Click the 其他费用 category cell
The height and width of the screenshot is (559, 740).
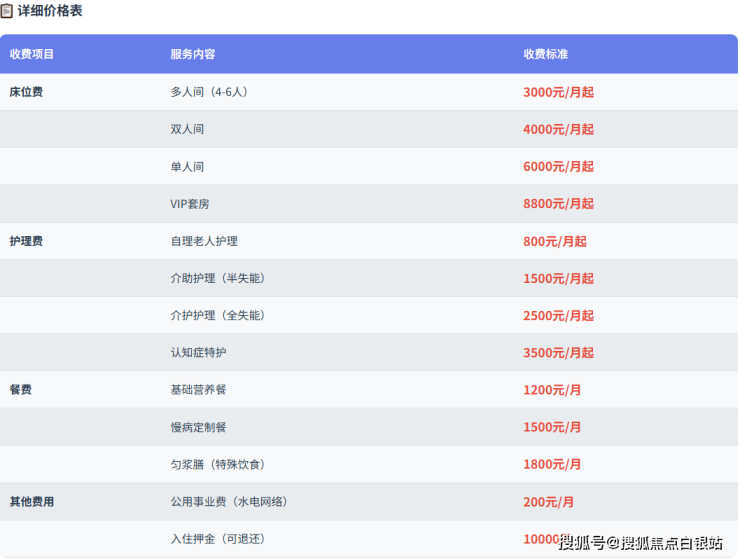click(32, 502)
